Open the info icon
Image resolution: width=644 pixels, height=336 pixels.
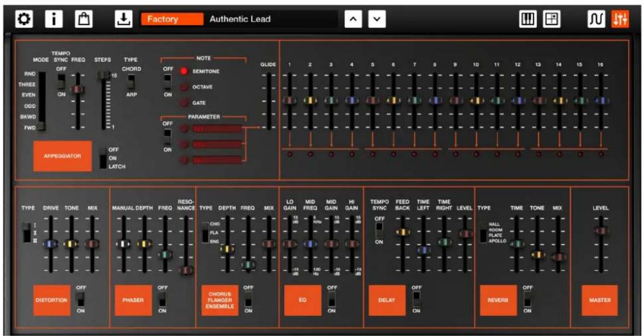pyautogui.click(x=53, y=19)
